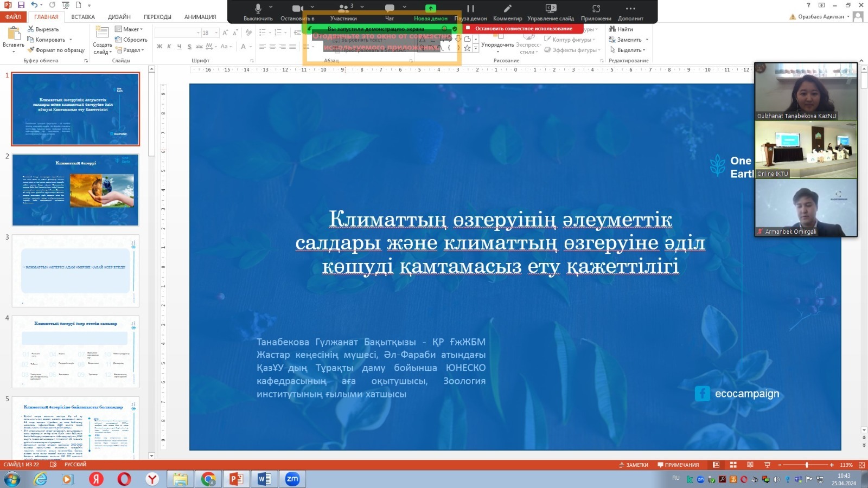Switch to ПЕРЕХОДЫ ribbon tab
868x488 pixels.
coord(158,17)
